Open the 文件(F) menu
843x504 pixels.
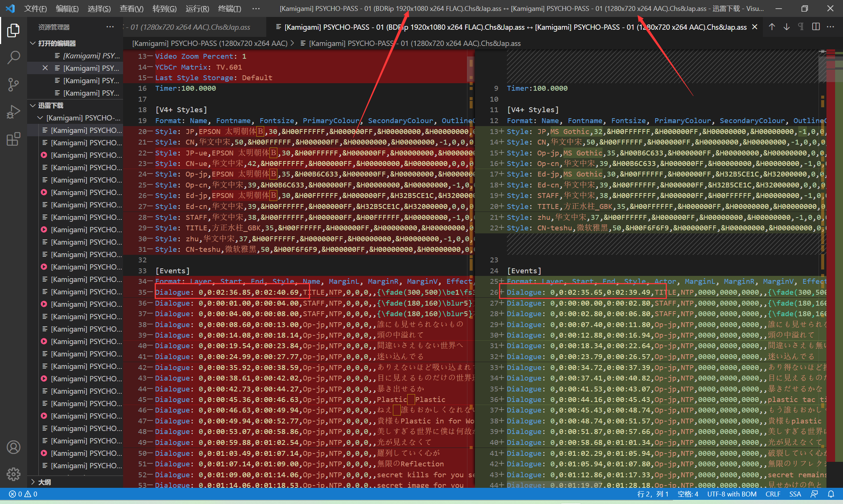pos(35,8)
